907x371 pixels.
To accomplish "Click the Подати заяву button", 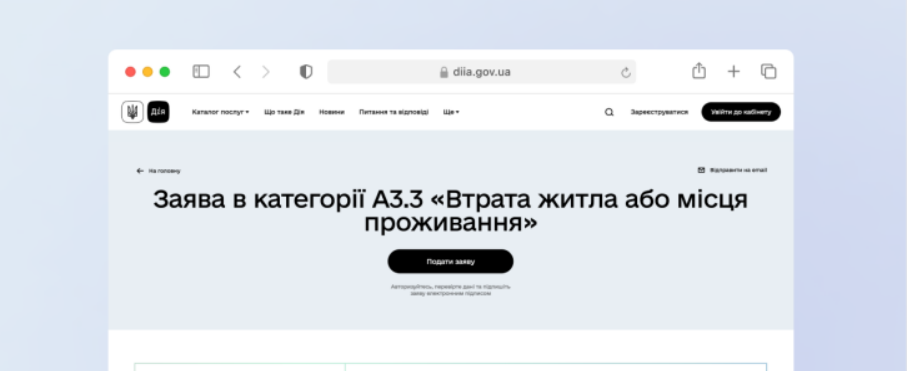I will click(x=451, y=262).
